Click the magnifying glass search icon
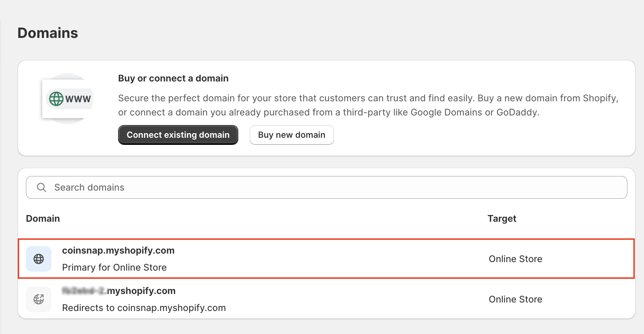 click(41, 187)
